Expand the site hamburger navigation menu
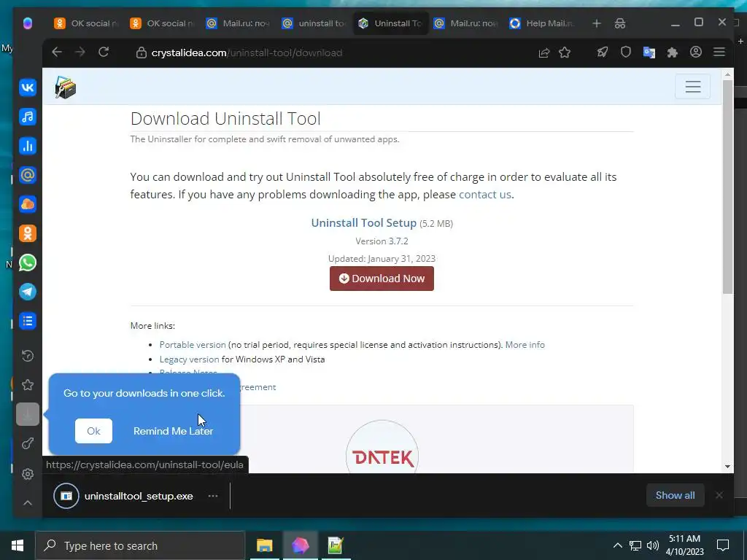 (x=692, y=86)
